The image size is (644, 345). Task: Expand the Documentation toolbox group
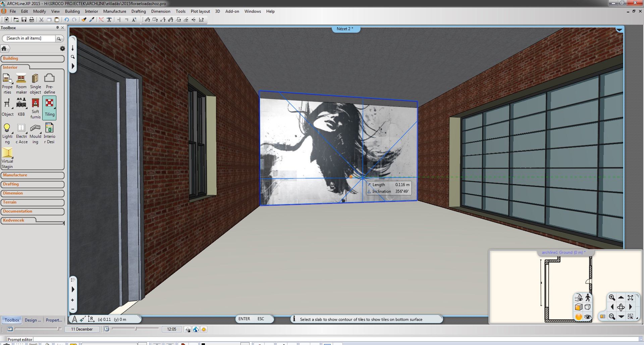33,212
